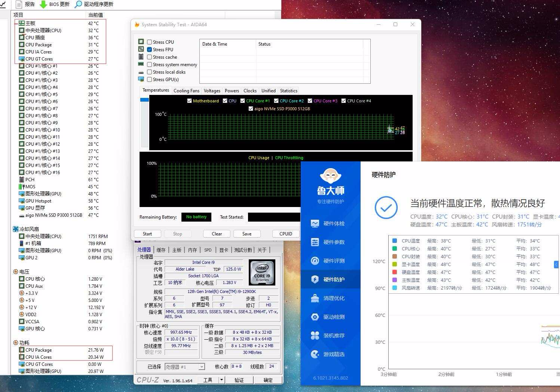Switch to Statistics tab in AIDA64

point(289,90)
